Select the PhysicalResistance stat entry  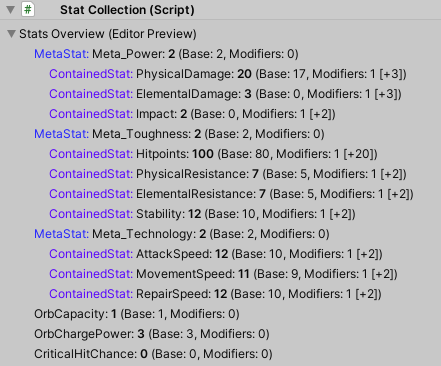coord(228,174)
